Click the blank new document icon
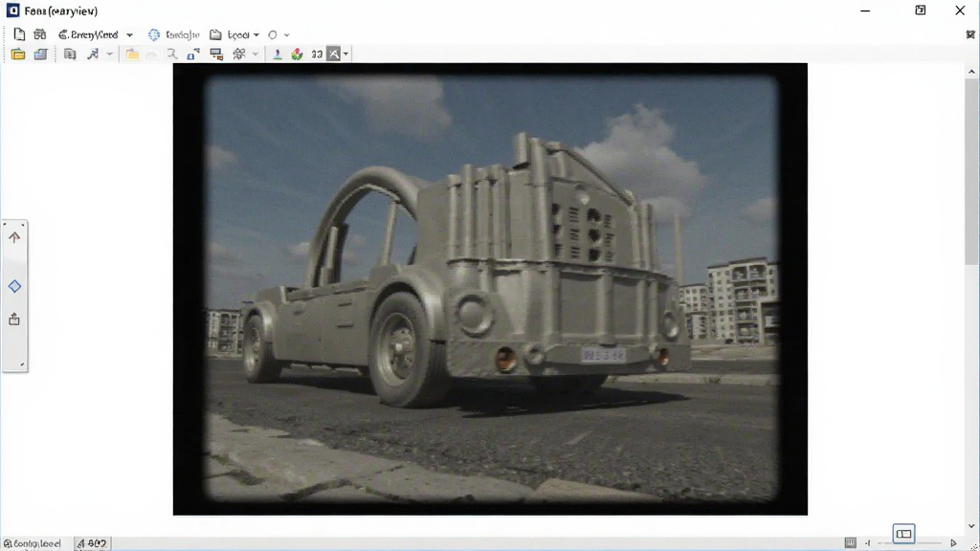Viewport: 980px width, 551px height. coord(19,34)
